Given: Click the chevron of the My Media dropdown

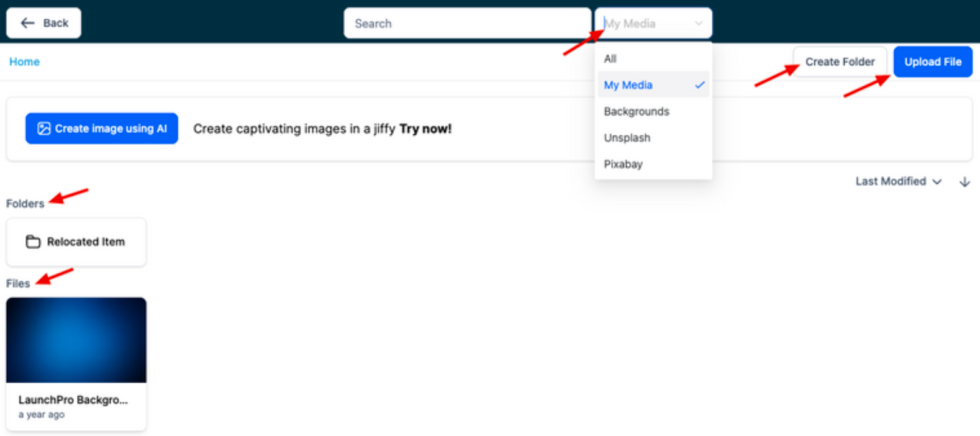Looking at the screenshot, I should click(x=699, y=24).
